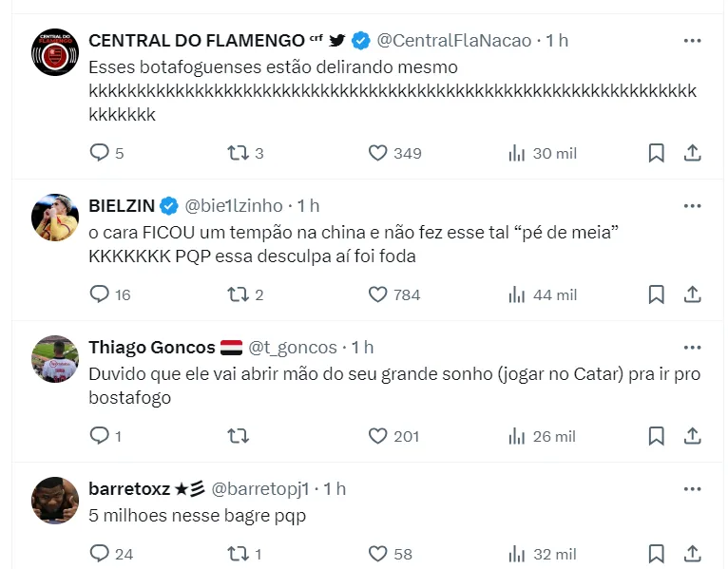Bookmark the BIELZIN tweet
The image size is (728, 569).
(656, 294)
